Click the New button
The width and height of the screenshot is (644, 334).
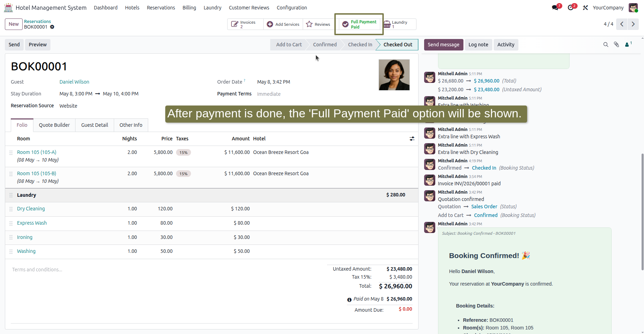click(14, 24)
